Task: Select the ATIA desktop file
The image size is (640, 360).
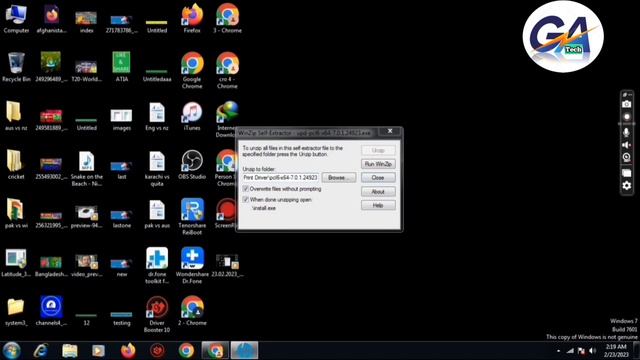Action: click(122, 67)
